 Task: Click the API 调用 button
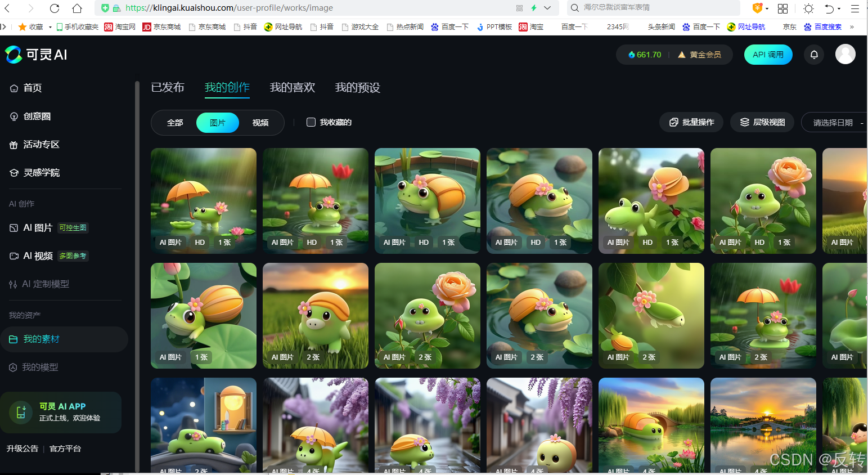[x=768, y=55]
